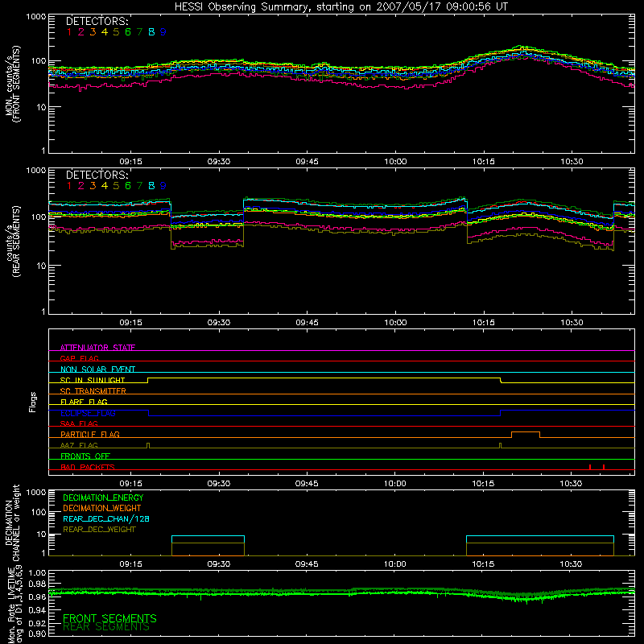Screen dimensions: 644x644
Task: Click orange detector 3 in rear segments legend
Action: [x=93, y=186]
